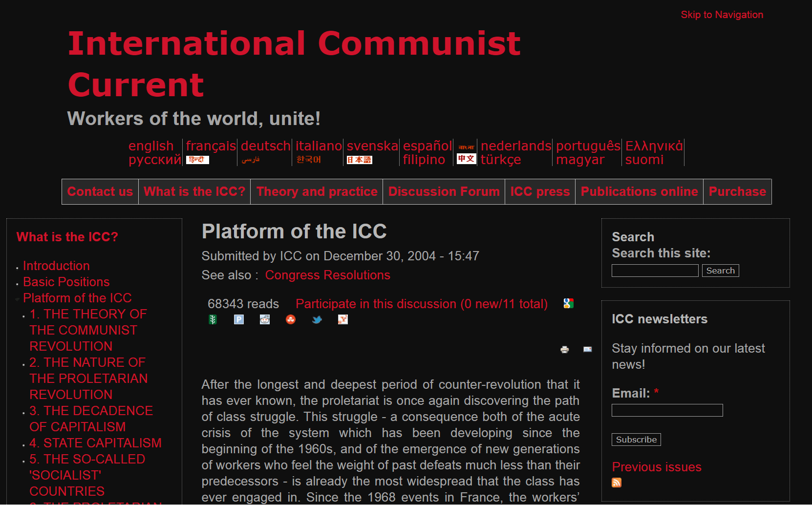Switch language to italiano

(319, 146)
